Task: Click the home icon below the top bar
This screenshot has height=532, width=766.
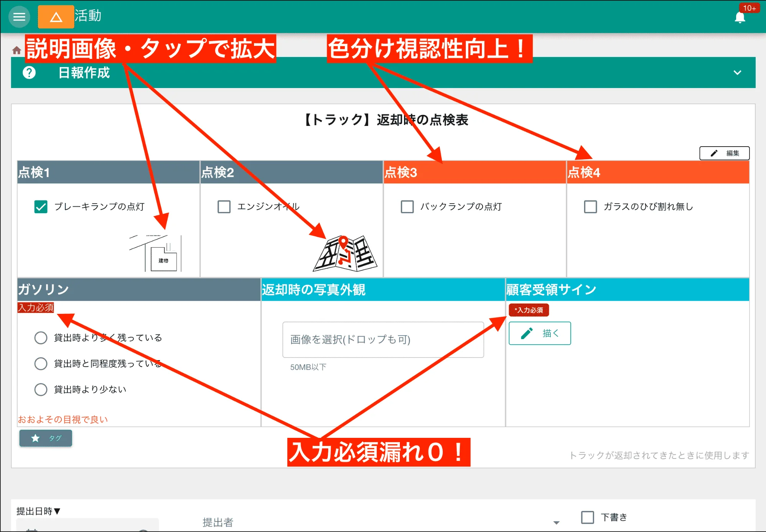Action: click(16, 50)
